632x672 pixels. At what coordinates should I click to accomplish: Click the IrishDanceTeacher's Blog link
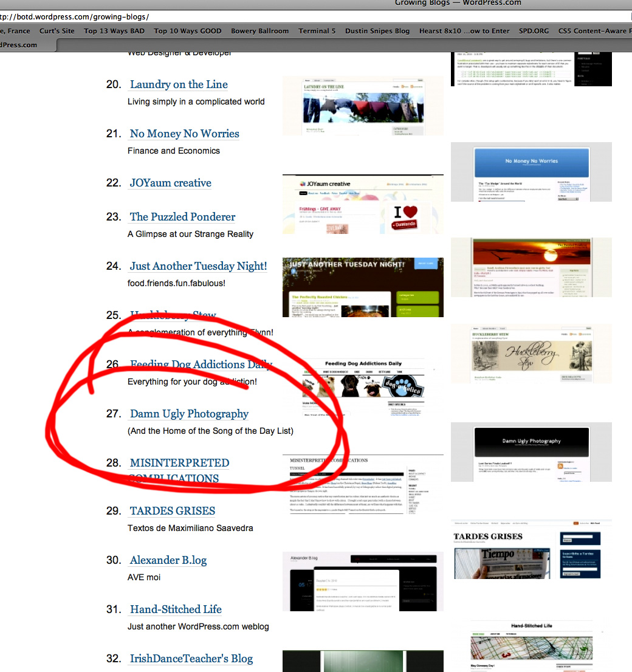[x=191, y=659]
